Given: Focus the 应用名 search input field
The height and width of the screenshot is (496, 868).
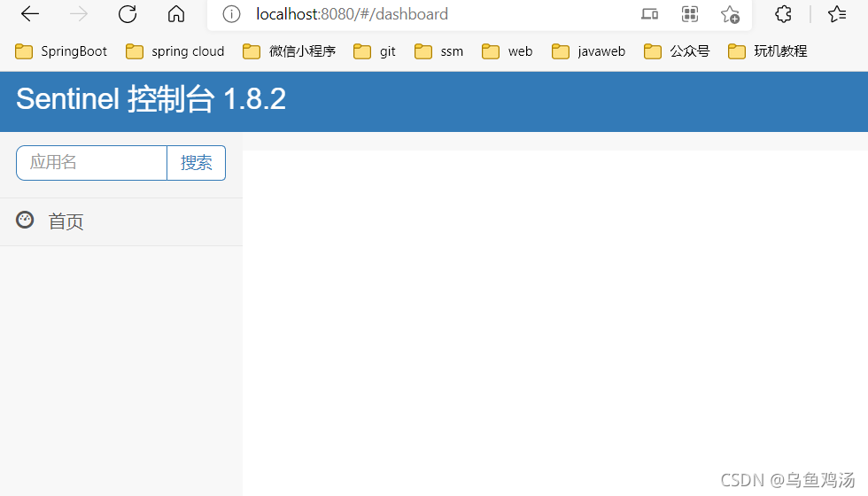Looking at the screenshot, I should point(92,163).
